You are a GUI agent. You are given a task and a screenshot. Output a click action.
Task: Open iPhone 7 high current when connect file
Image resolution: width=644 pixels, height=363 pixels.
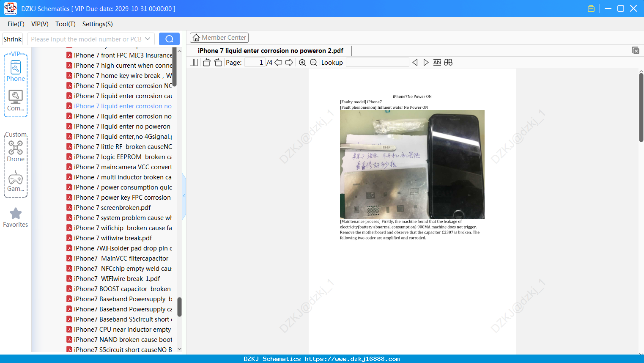coord(123,65)
